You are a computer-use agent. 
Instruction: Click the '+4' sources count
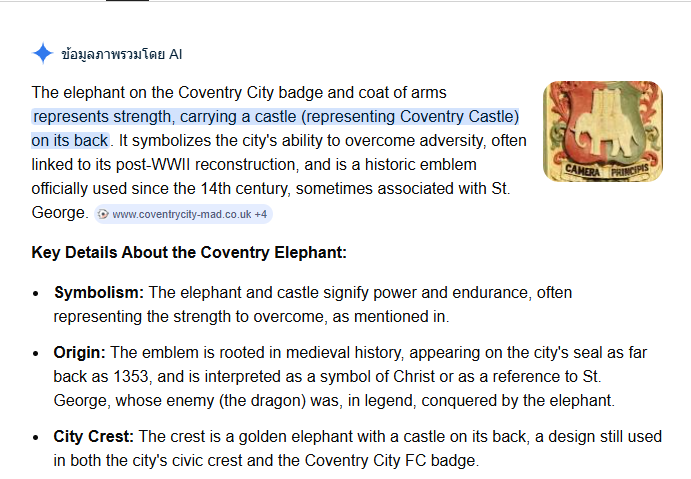coord(260,214)
